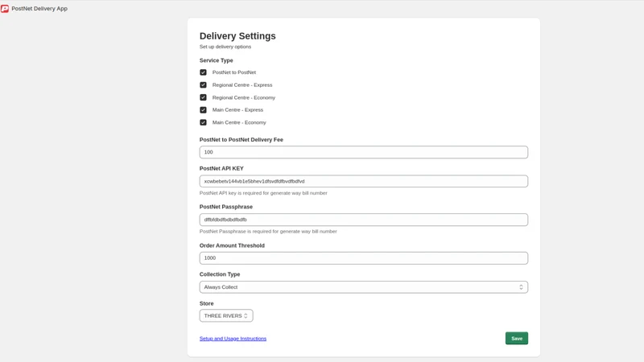Click the API key required helper text
This screenshot has width=644, height=362.
tap(263, 193)
